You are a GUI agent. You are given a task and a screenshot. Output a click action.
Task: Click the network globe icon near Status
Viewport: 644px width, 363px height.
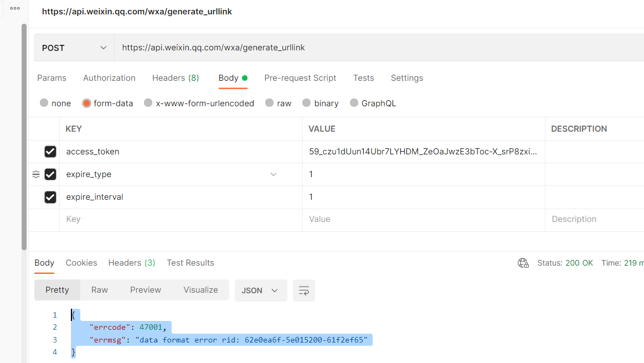pos(523,263)
